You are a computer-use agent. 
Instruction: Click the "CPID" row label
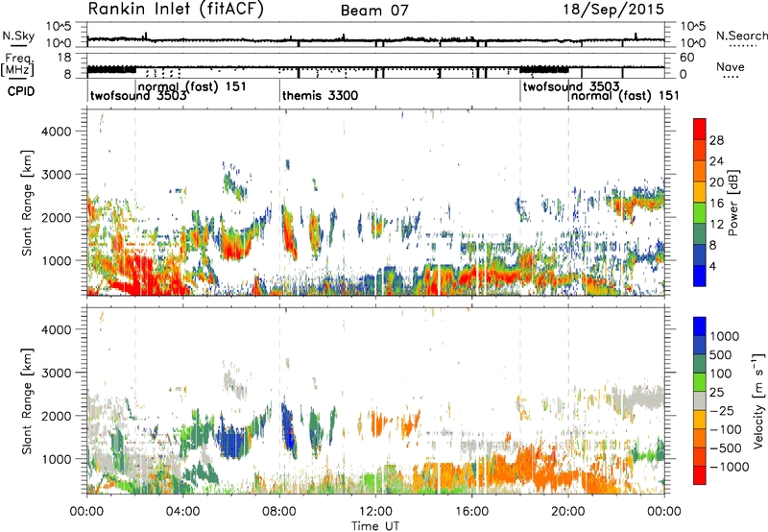[x=21, y=91]
